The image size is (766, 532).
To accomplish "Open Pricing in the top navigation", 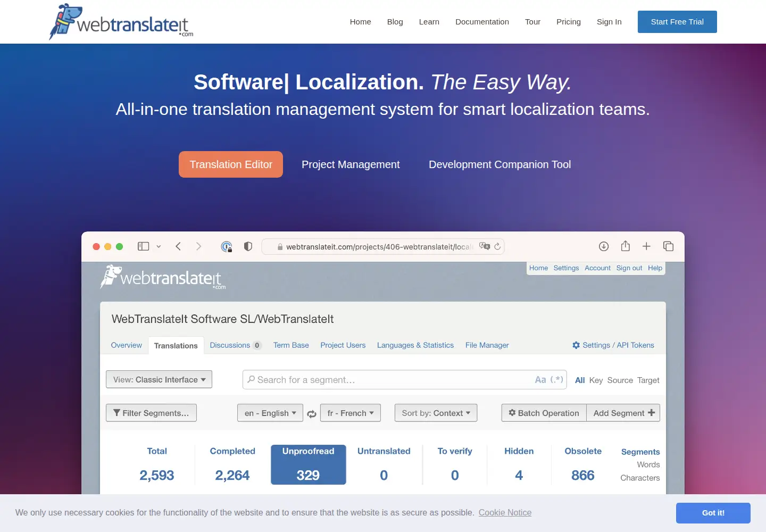I will (569, 22).
